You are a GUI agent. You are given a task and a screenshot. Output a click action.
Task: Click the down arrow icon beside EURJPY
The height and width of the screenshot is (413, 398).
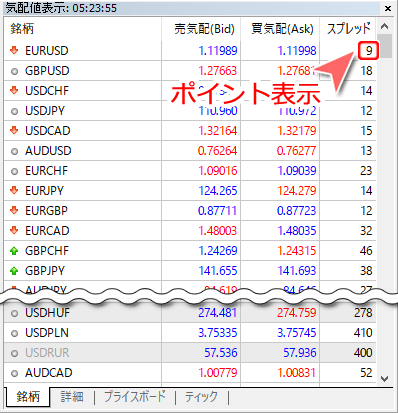[14, 190]
